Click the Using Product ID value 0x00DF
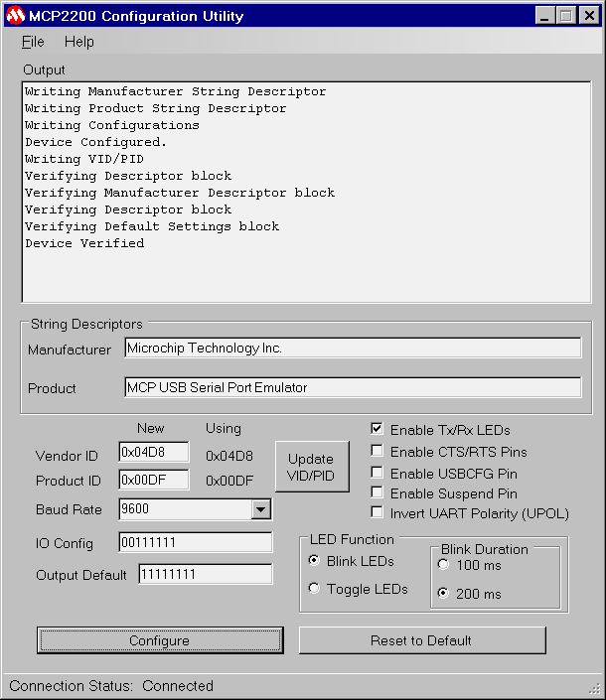 pyautogui.click(x=229, y=481)
